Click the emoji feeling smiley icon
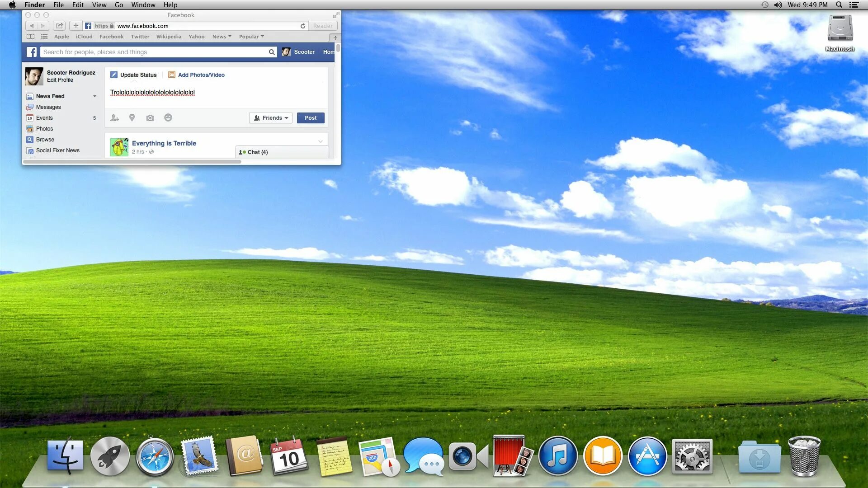This screenshot has height=488, width=868. (168, 118)
